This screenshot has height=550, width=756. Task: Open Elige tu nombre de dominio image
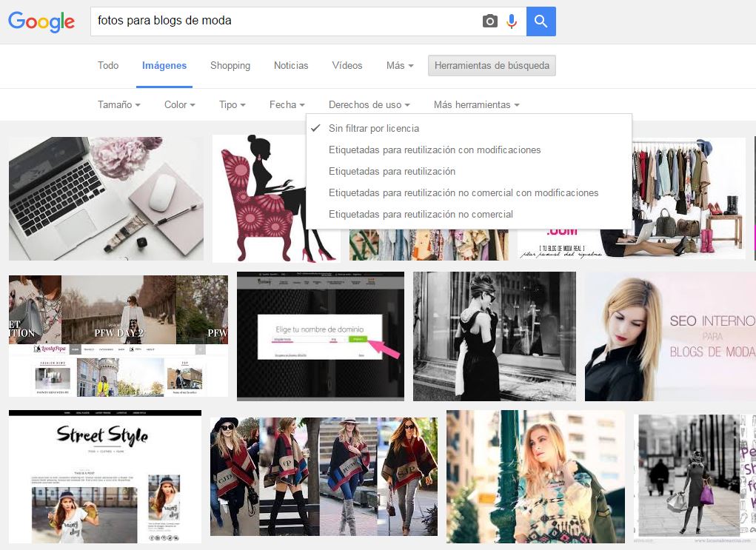[x=320, y=336]
